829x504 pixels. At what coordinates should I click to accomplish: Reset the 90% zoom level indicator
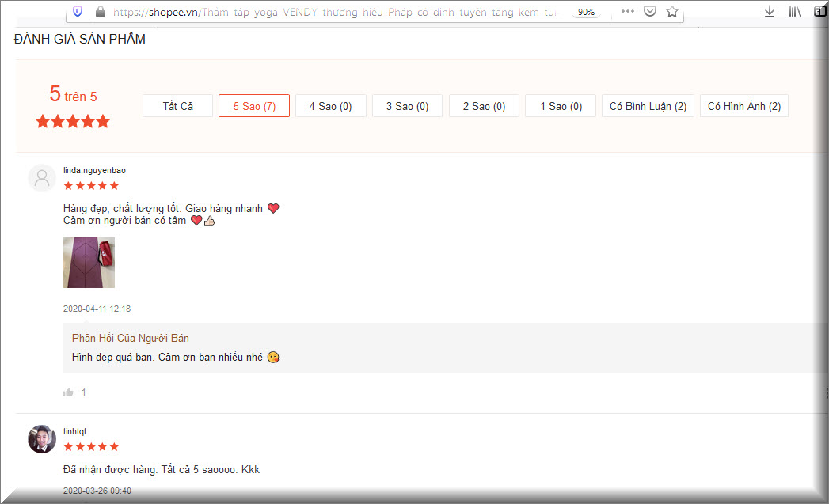tap(586, 12)
